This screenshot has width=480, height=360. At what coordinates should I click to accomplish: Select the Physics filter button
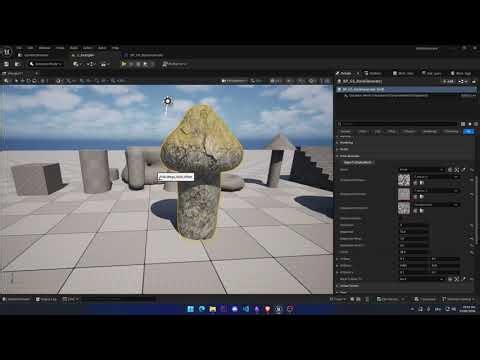tap(409, 132)
